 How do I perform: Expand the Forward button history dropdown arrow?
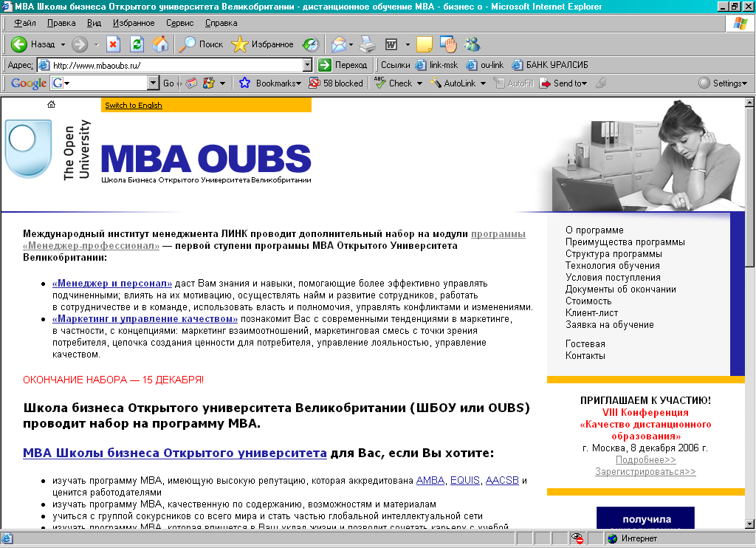97,44
